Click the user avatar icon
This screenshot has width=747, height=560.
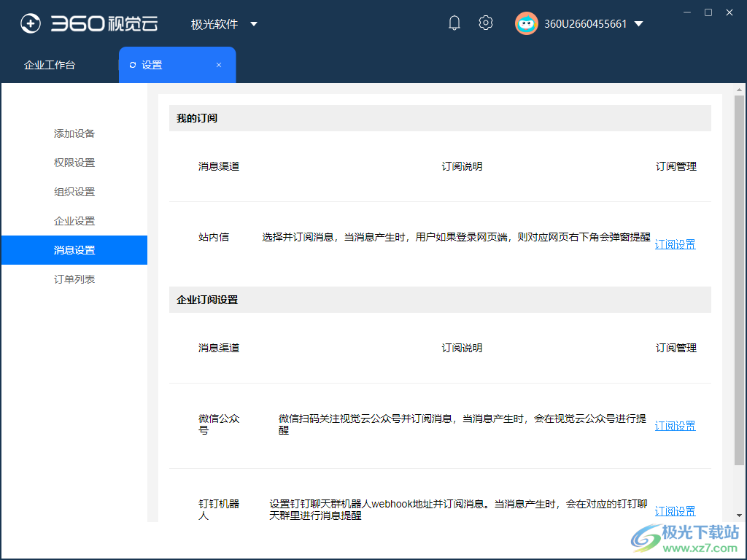pyautogui.click(x=527, y=23)
